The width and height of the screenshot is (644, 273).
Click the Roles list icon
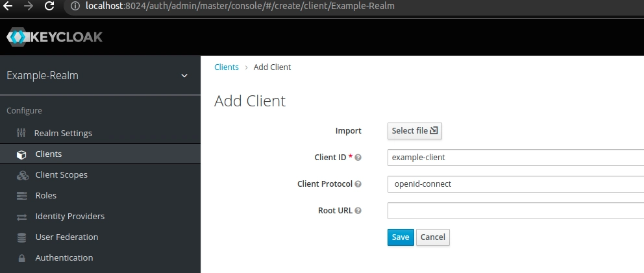[21, 196]
